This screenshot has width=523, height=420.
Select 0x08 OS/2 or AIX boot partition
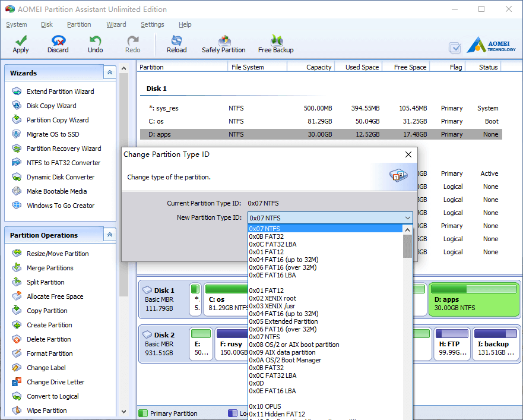pos(325,345)
